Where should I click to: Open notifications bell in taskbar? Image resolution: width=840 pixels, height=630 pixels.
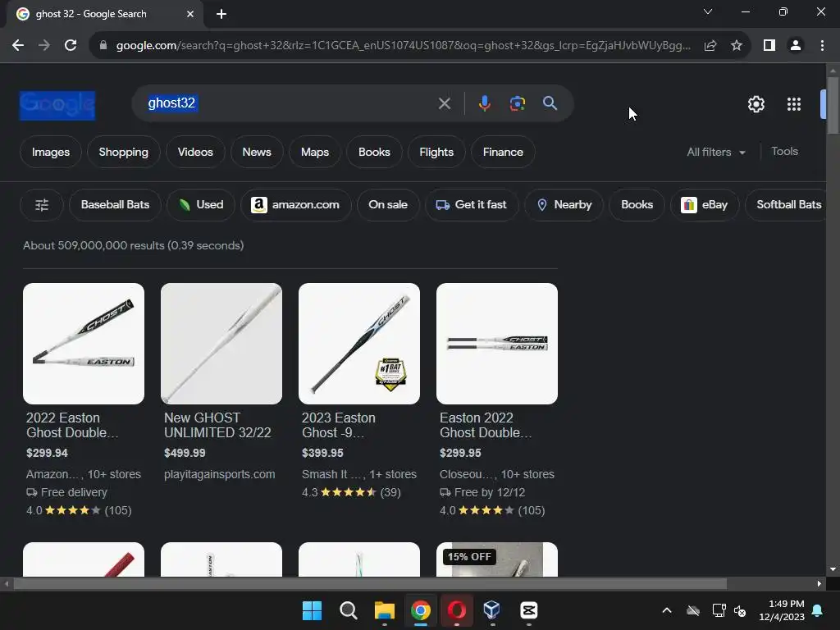tap(818, 610)
